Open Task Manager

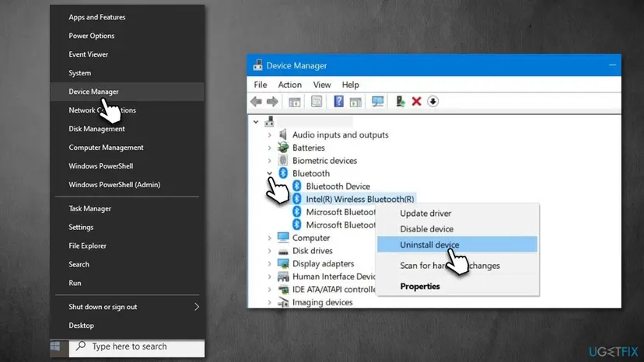click(128, 208)
